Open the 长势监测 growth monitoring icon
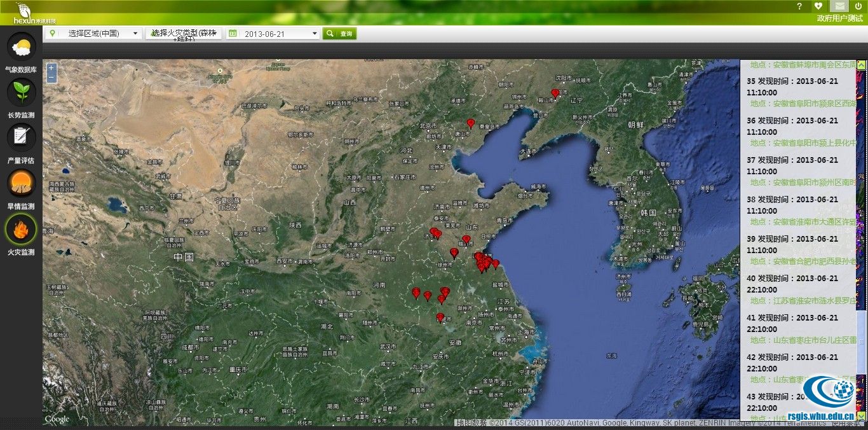This screenshot has height=430, width=868. point(21,92)
